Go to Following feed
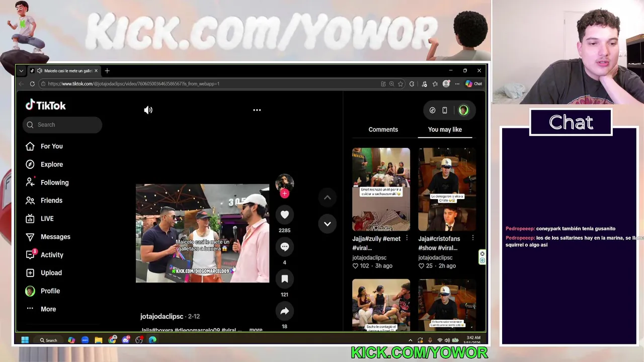The width and height of the screenshot is (644, 362). [x=47, y=183]
